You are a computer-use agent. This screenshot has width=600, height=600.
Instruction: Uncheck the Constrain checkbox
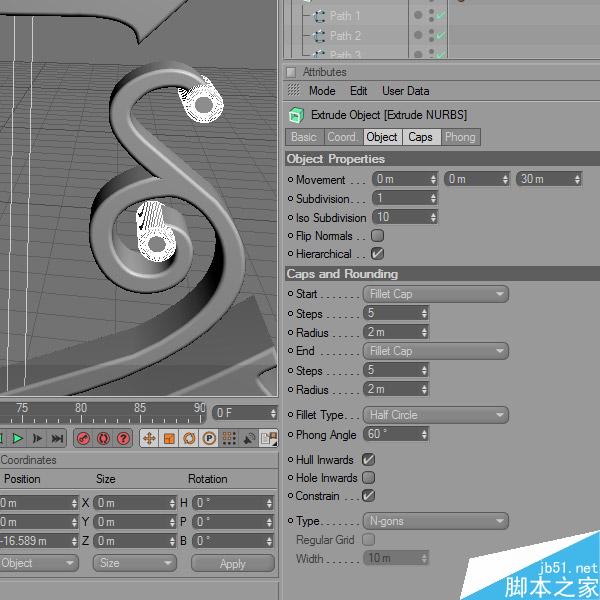point(368,496)
